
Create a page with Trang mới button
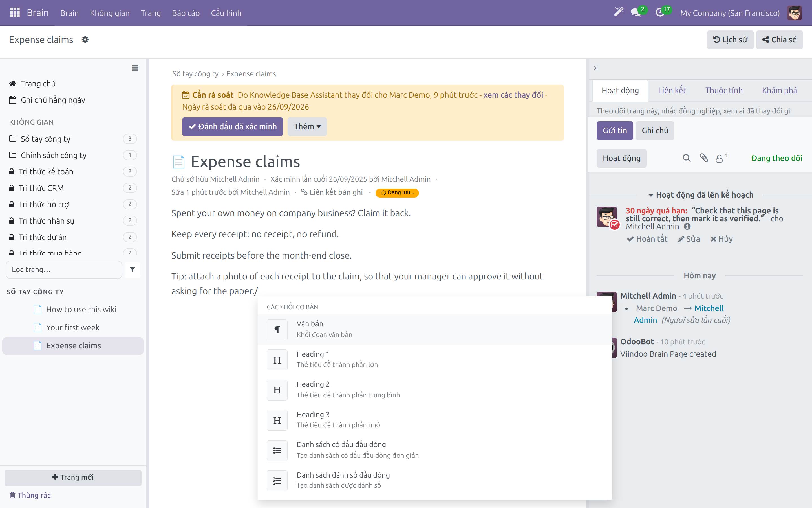pyautogui.click(x=73, y=478)
